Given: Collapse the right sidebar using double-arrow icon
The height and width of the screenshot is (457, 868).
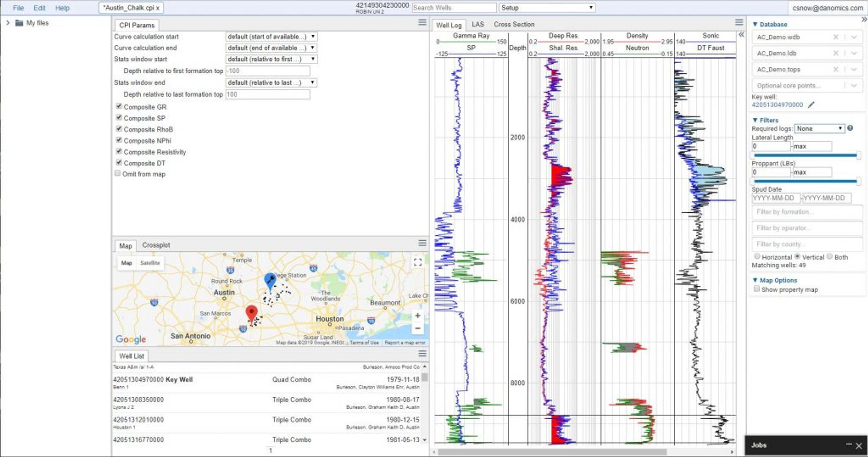Looking at the screenshot, I should pyautogui.click(x=864, y=20).
